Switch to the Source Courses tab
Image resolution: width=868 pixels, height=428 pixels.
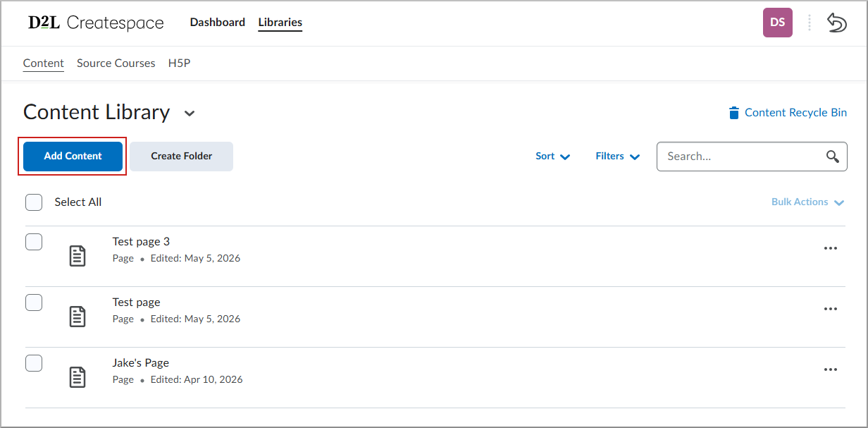(116, 63)
